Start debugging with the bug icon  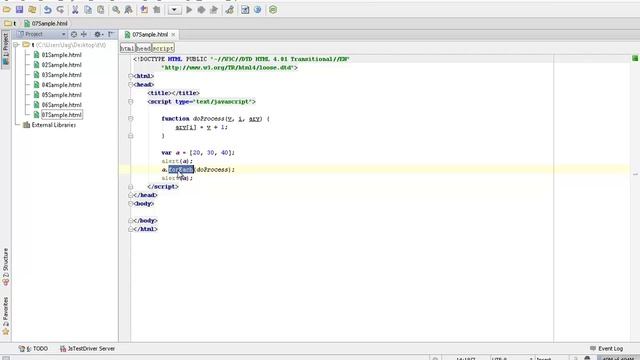click(x=201, y=9)
